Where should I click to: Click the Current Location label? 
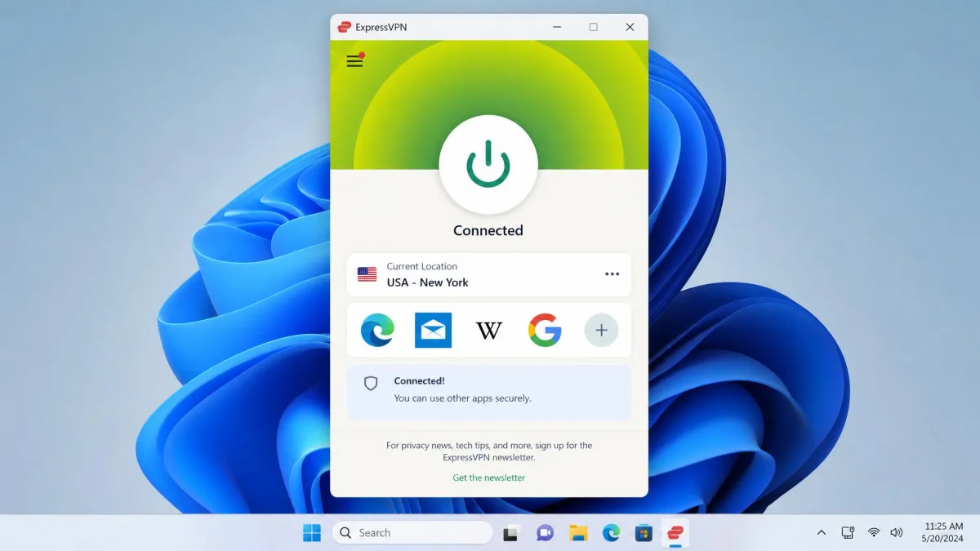coord(421,266)
